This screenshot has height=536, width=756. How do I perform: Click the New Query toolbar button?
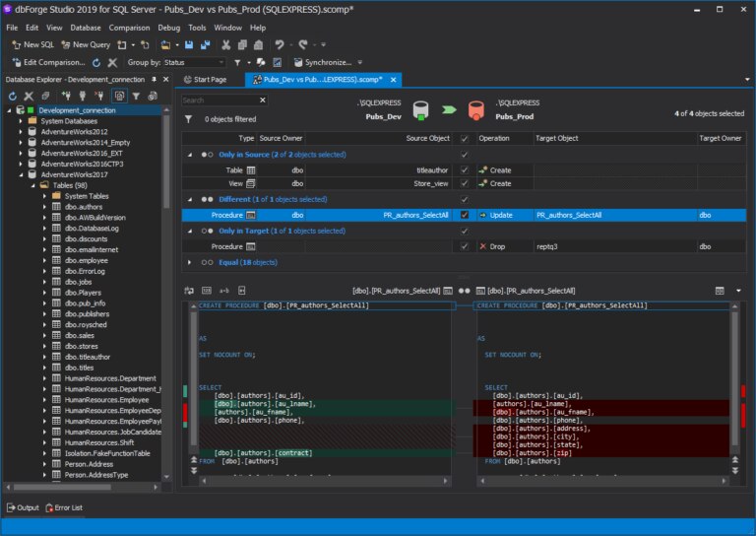(86, 45)
